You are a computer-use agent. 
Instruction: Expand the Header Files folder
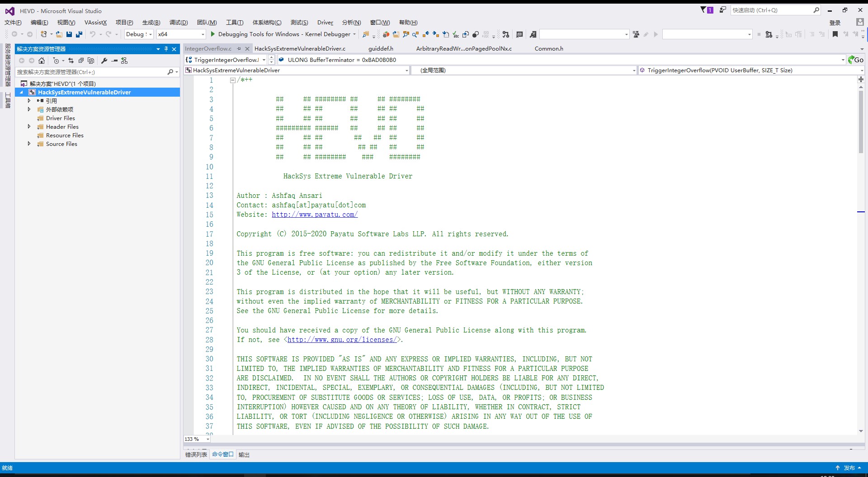29,126
